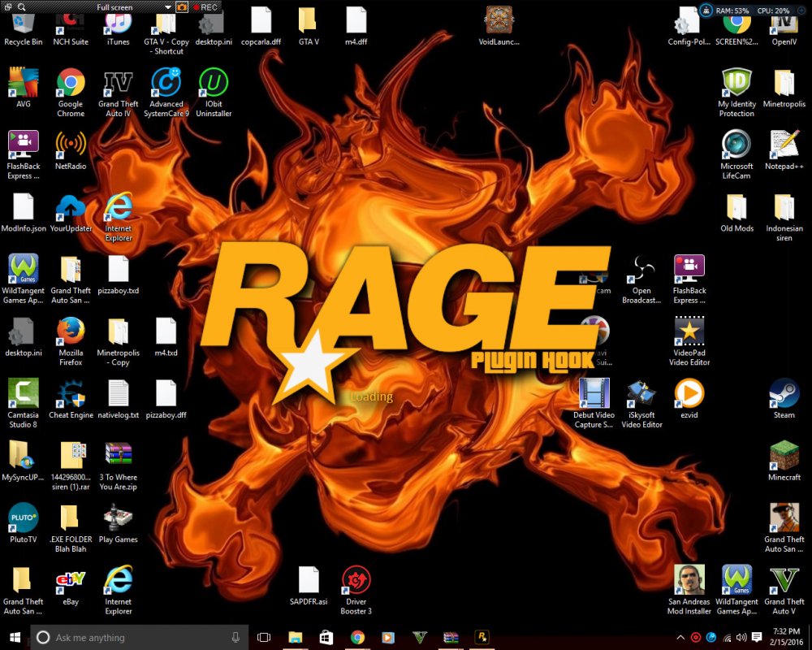
Task: Open iTunes from the desktop
Action: (118, 30)
